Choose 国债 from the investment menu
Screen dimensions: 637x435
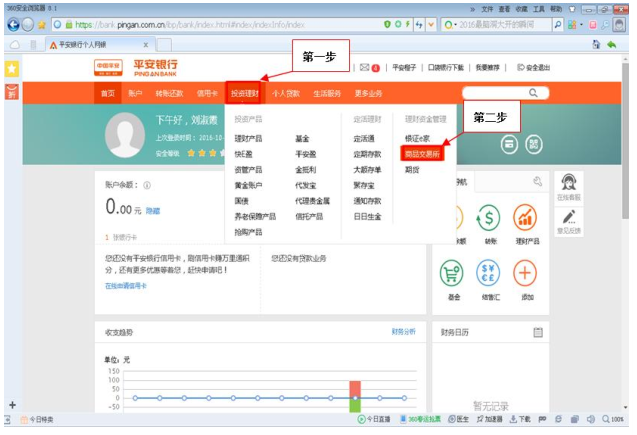coord(241,201)
